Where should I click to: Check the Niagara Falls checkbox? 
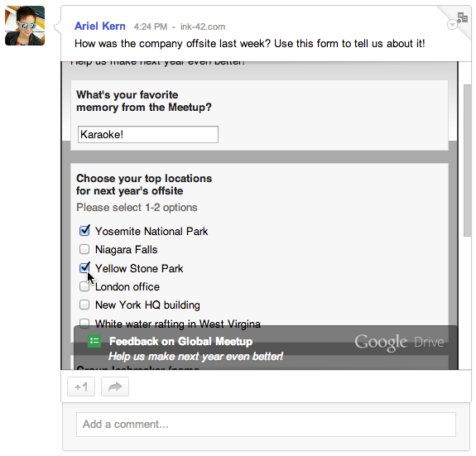[84, 249]
